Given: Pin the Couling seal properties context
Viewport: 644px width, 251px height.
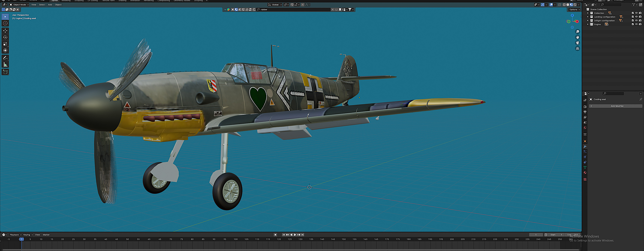Looking at the screenshot, I should [x=640, y=99].
